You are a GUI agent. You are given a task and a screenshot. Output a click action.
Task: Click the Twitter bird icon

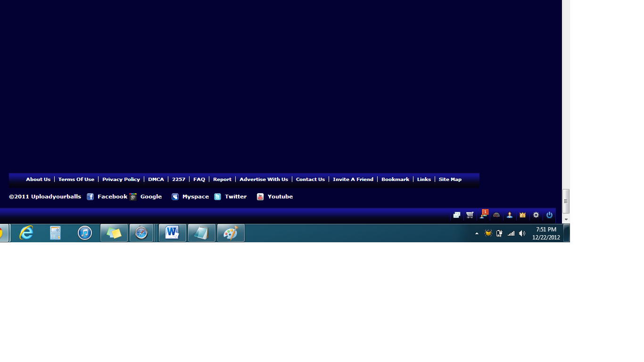click(x=217, y=197)
